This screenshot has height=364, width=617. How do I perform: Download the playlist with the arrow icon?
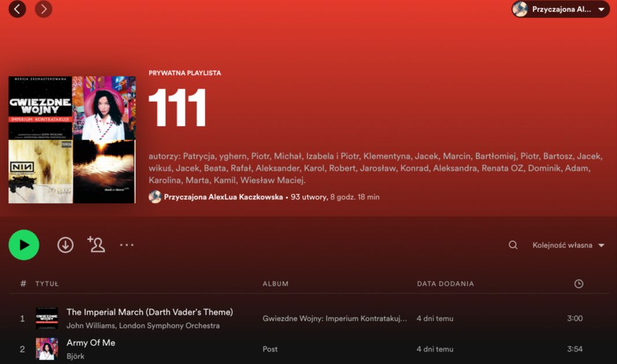coord(65,245)
